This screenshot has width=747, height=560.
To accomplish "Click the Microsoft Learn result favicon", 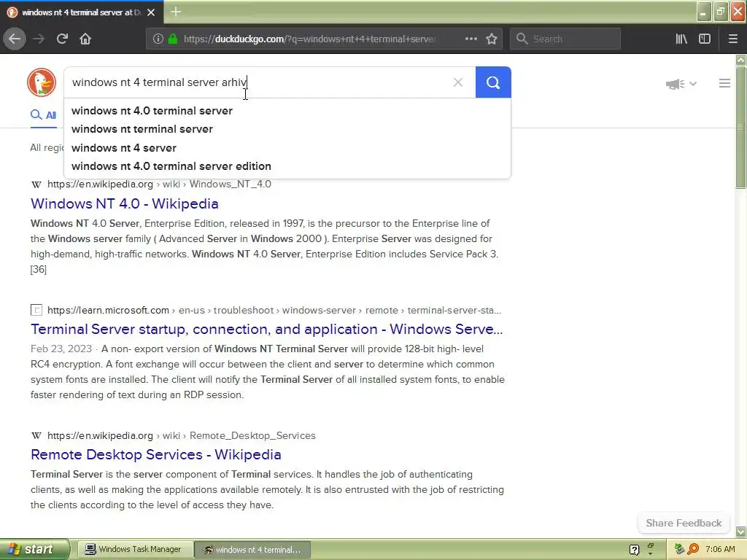I will [36, 310].
